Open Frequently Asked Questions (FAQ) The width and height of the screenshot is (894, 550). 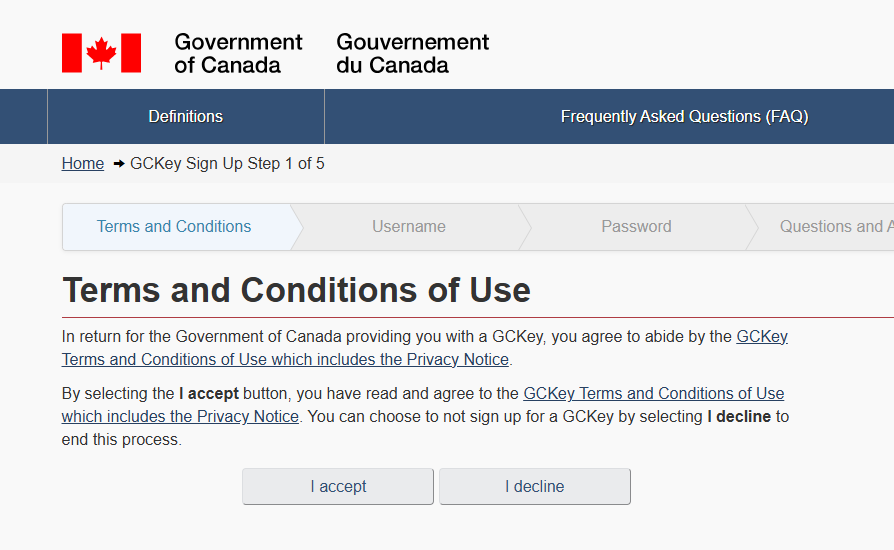(684, 117)
